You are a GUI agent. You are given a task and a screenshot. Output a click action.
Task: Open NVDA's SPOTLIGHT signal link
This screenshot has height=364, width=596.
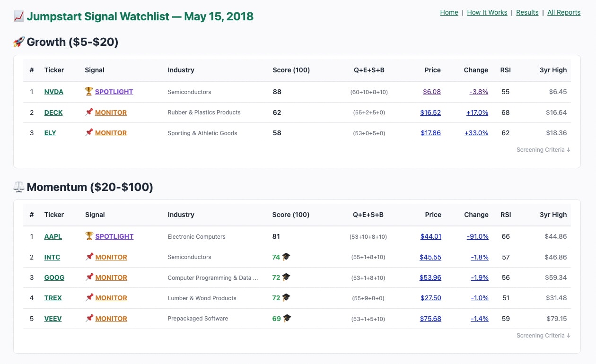(114, 92)
